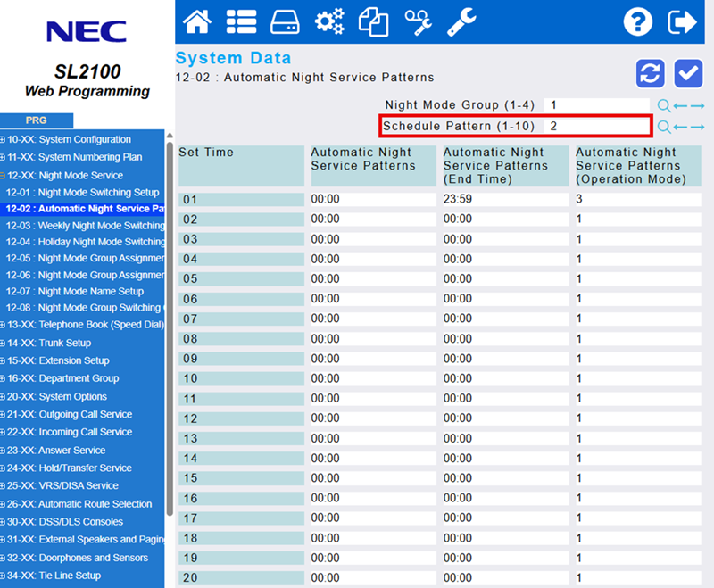Click the Refresh button in System Data
Viewport: 714px width, 588px height.
point(650,73)
